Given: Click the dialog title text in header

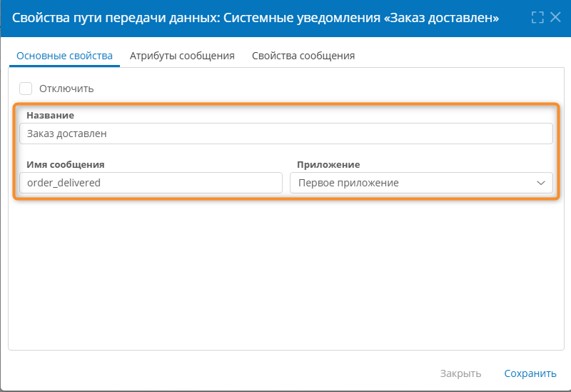Looking at the screenshot, I should coord(256,17).
